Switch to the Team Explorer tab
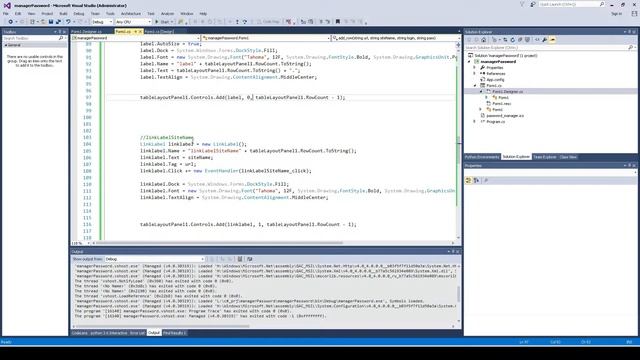Screen dimensions: 640x360 (544, 157)
